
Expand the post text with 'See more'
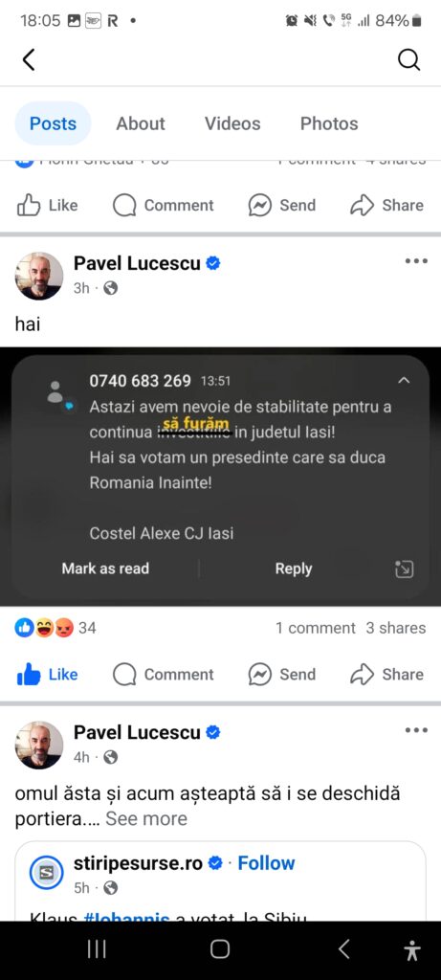tap(146, 819)
